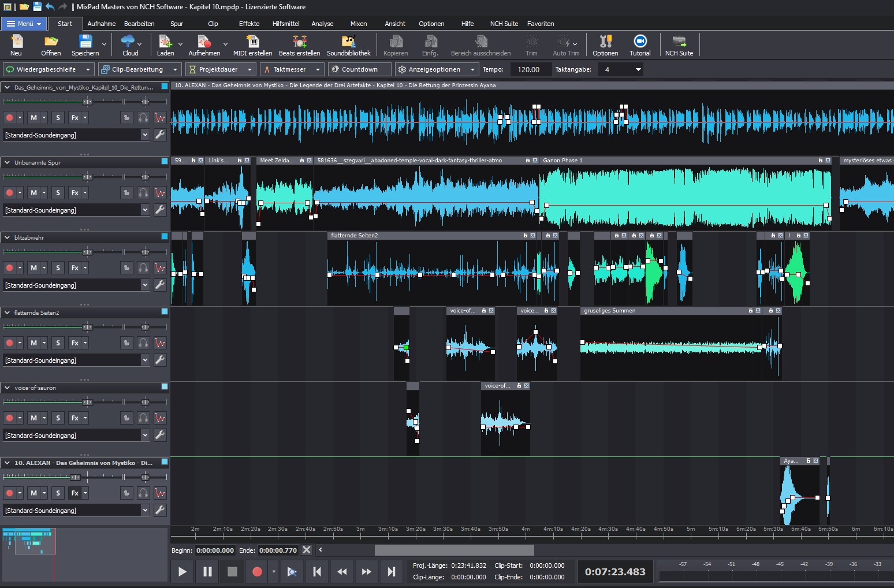The image size is (894, 588).
Task: Solo the voice-of-sauron track
Action: point(57,418)
